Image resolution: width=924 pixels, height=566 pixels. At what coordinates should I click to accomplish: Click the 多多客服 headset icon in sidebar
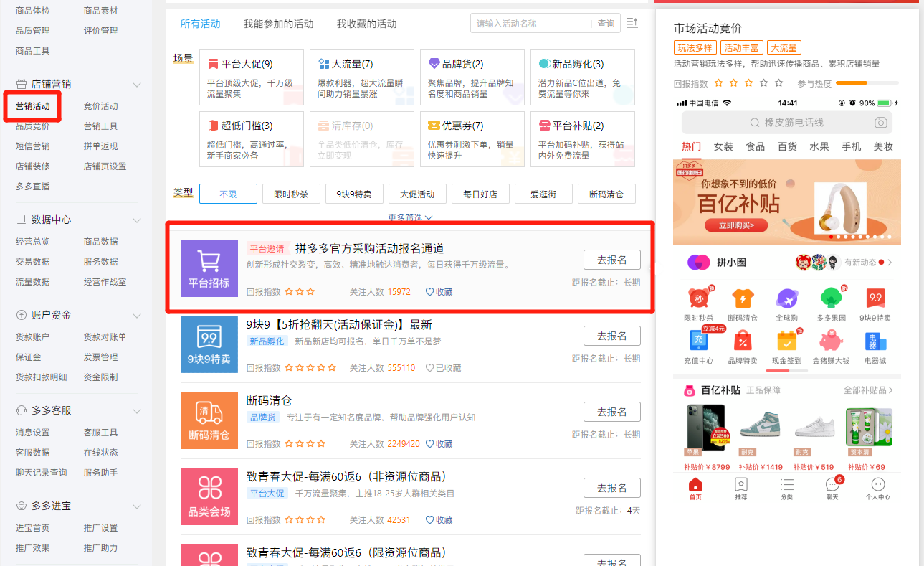tap(22, 411)
